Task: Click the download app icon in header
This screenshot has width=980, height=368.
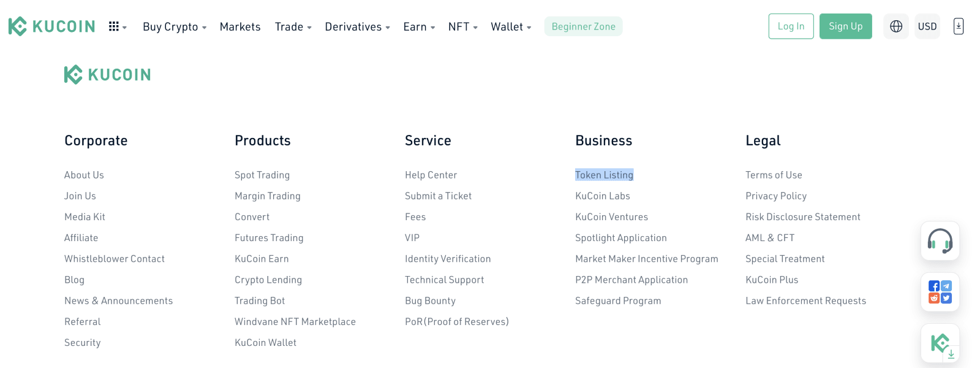Action: click(x=959, y=26)
